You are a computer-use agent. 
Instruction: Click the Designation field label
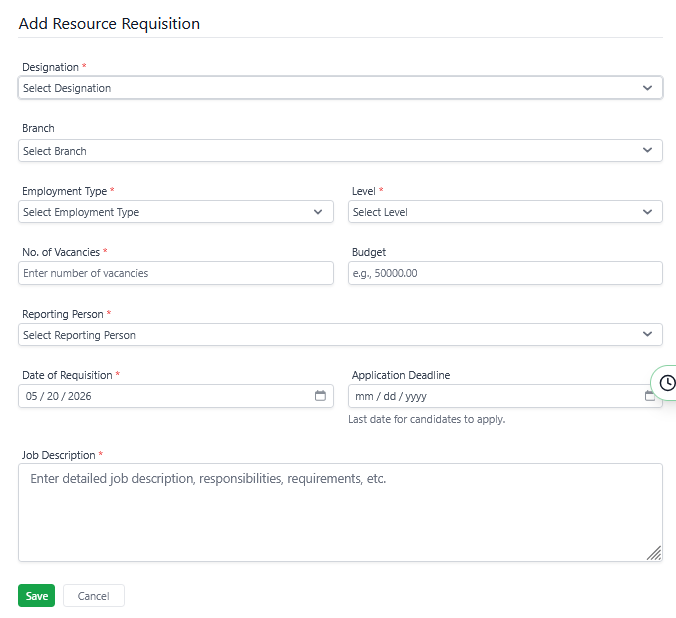pyautogui.click(x=50, y=67)
